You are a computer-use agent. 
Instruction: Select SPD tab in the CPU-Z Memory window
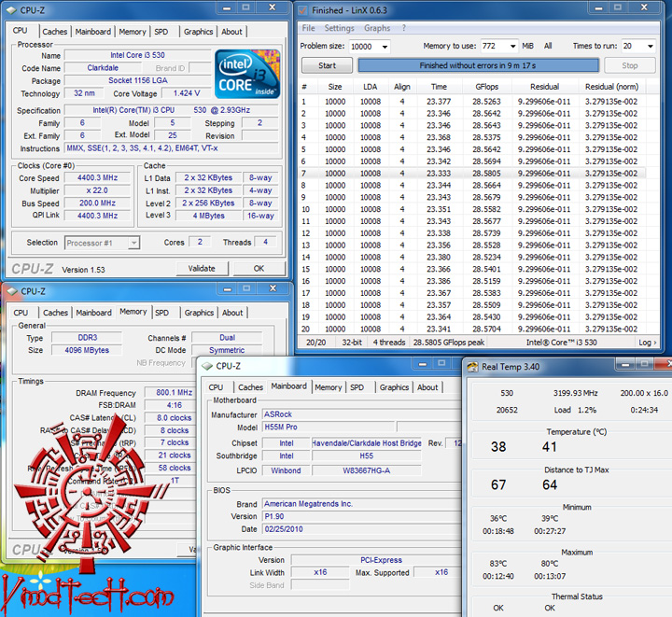[x=162, y=313]
